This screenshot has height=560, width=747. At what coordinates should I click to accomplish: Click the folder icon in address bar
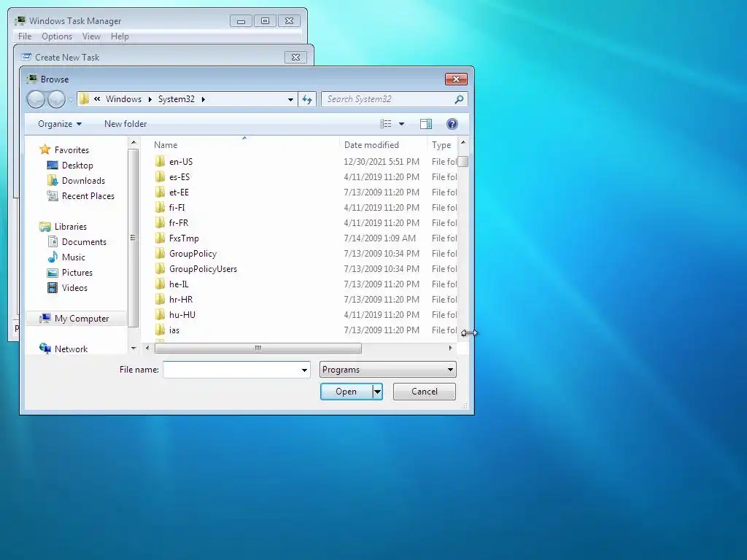coord(85,99)
